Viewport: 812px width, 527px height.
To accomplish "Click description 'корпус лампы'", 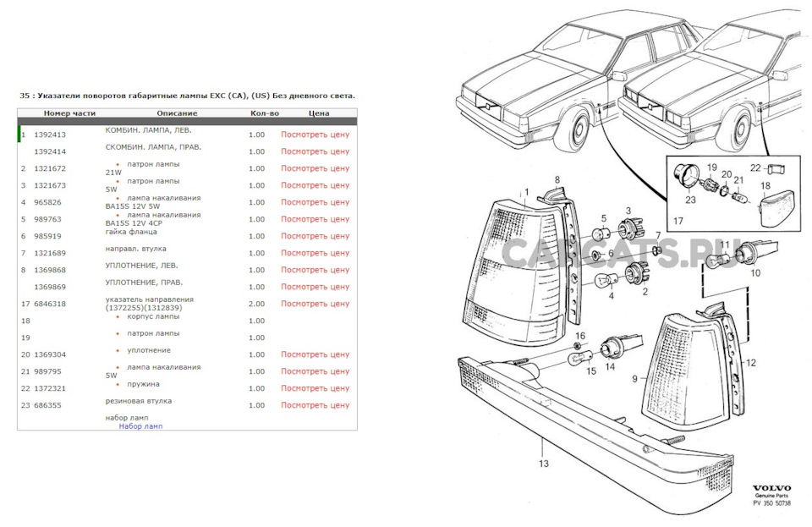I will point(153,316).
